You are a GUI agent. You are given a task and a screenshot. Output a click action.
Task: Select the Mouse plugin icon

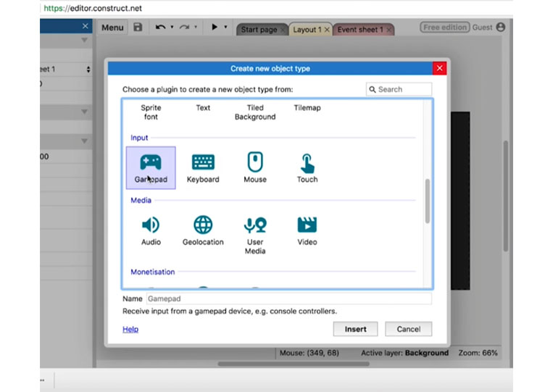pos(255,167)
